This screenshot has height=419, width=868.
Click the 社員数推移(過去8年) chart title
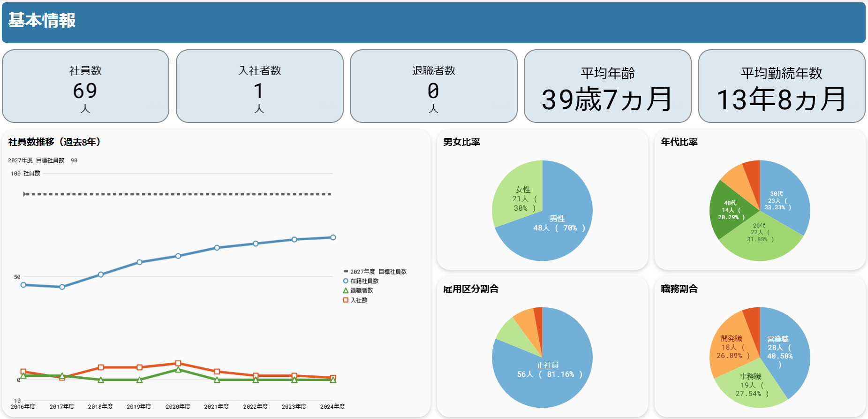(54, 142)
